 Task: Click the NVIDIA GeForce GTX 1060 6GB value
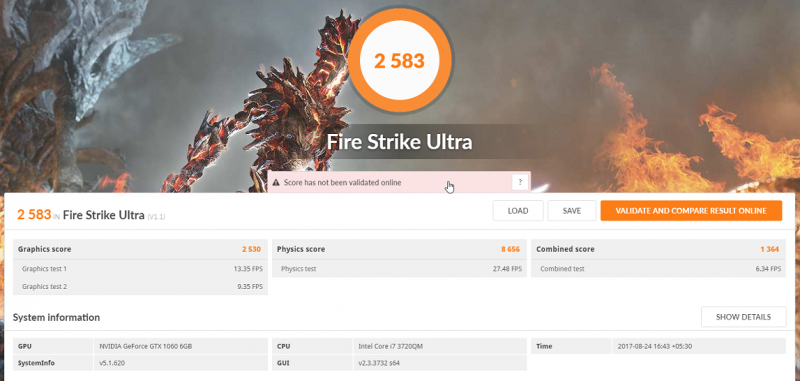146,346
